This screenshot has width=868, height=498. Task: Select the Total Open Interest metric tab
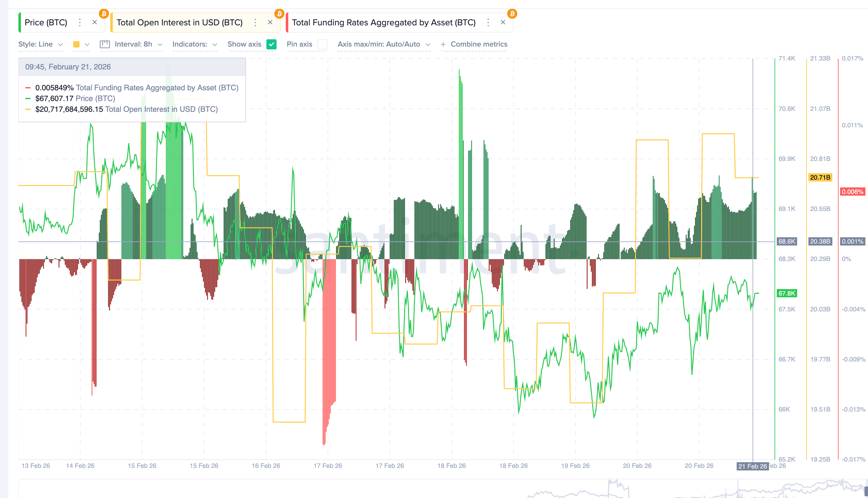[180, 22]
